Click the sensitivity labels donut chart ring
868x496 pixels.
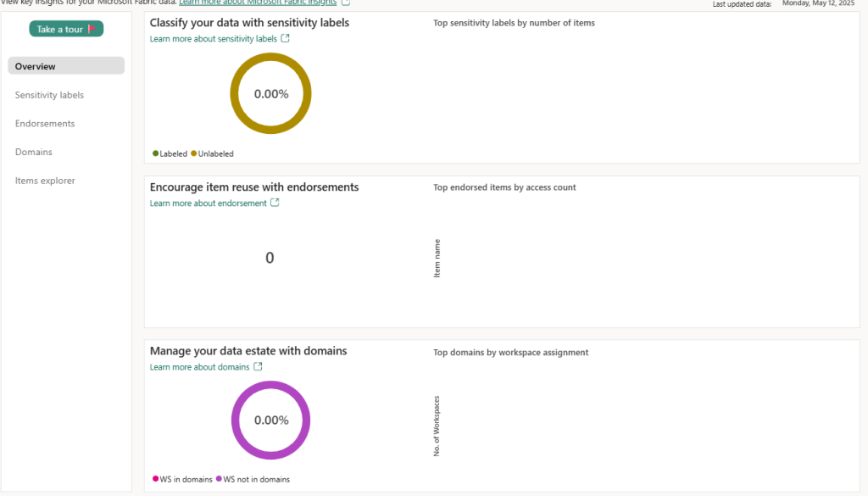tap(271, 57)
